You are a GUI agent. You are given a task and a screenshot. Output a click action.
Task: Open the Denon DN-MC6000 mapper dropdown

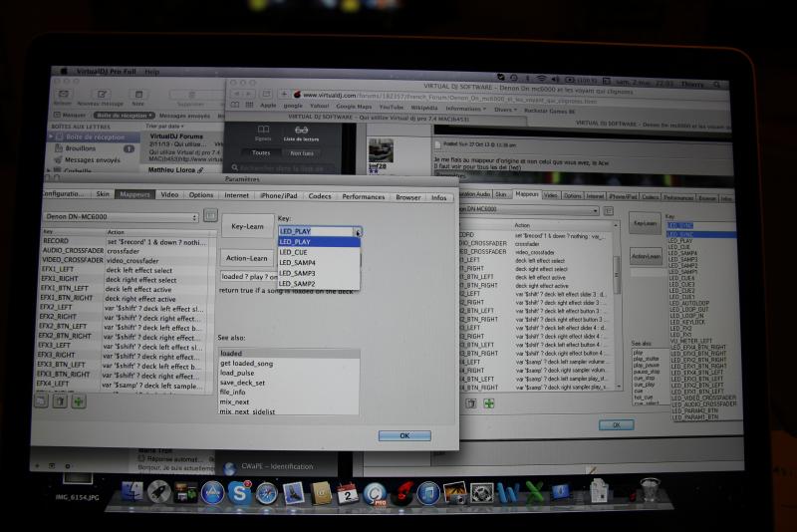click(x=121, y=217)
